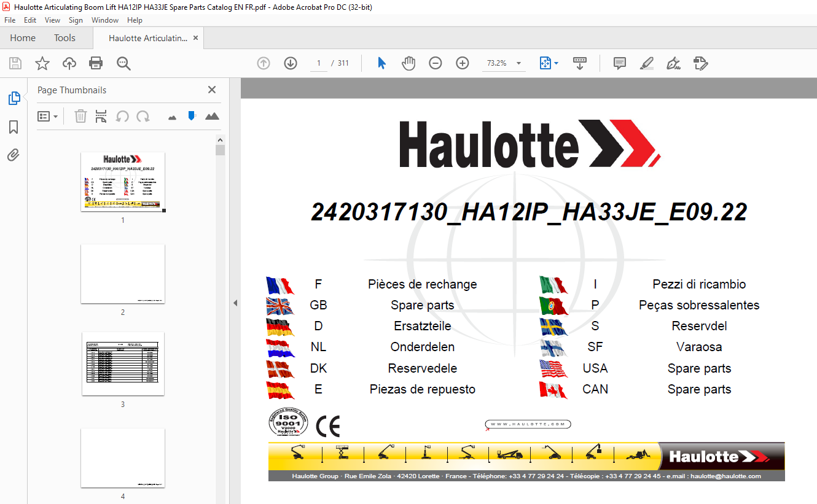
Task: Open the Sign menu
Action: [76, 20]
